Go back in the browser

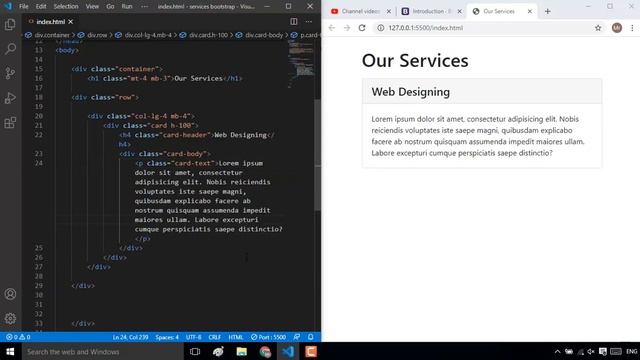click(x=332, y=28)
